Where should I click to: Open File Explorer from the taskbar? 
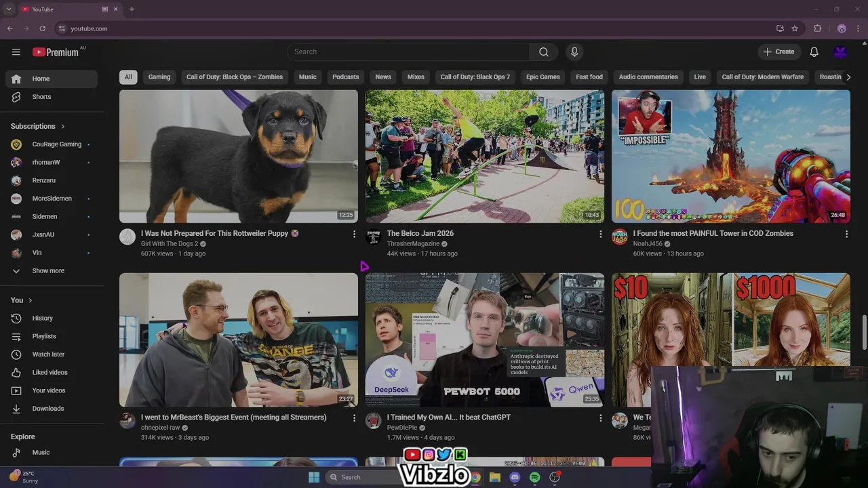(495, 477)
